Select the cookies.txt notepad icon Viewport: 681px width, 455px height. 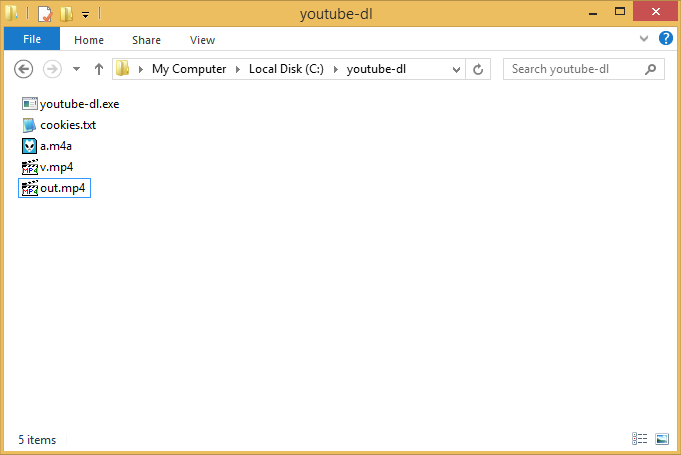[x=29, y=125]
